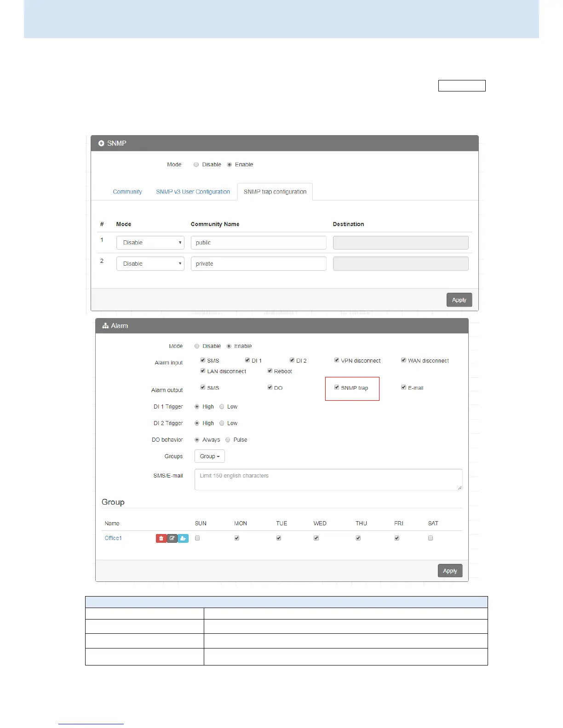Toggle Alarm output SMS checkbox
563x728 pixels.
pos(203,387)
